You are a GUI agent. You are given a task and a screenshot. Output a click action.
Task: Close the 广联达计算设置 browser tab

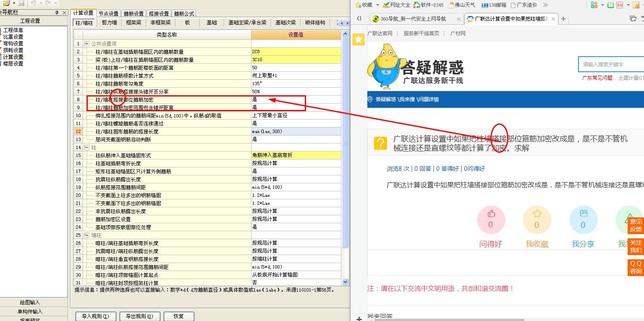tap(554, 19)
